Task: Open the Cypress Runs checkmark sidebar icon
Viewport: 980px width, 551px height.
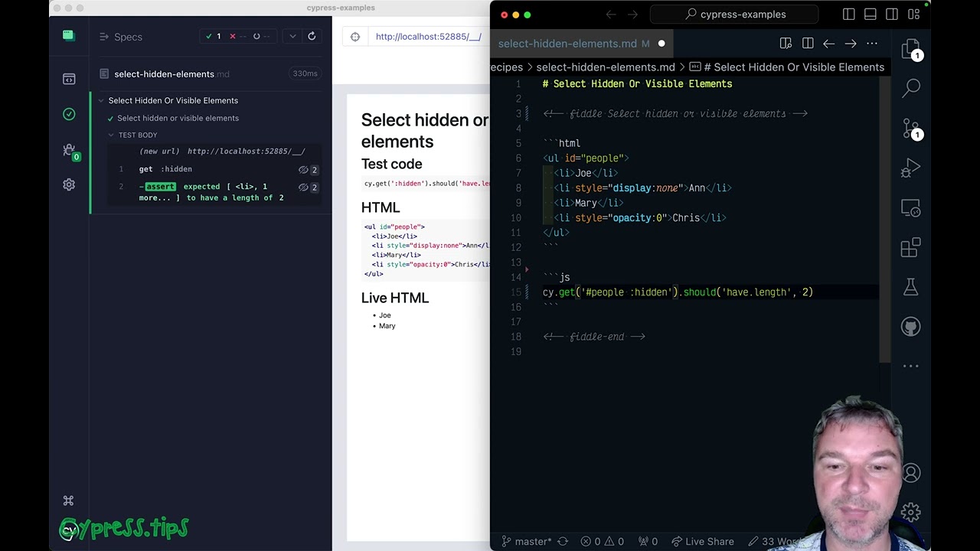Action: pos(69,114)
